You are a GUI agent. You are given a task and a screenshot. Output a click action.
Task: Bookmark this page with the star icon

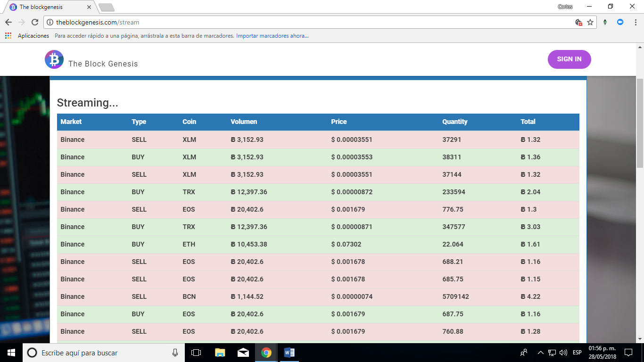tap(590, 22)
